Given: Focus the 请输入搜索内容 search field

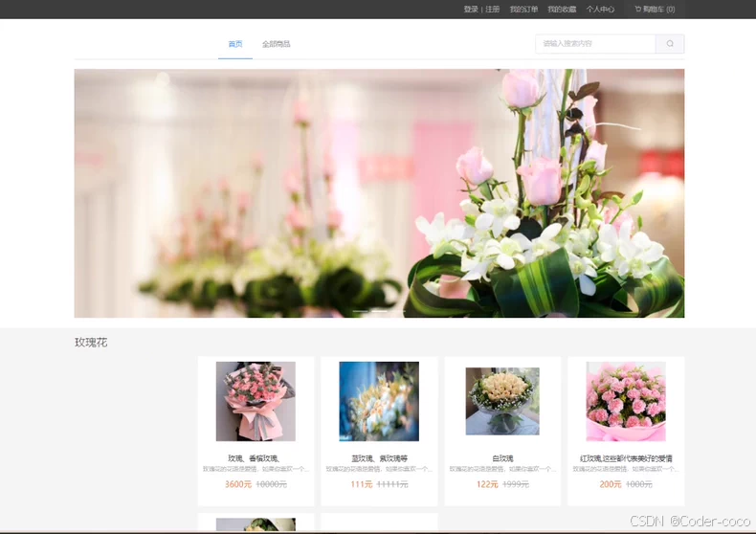Looking at the screenshot, I should [595, 43].
